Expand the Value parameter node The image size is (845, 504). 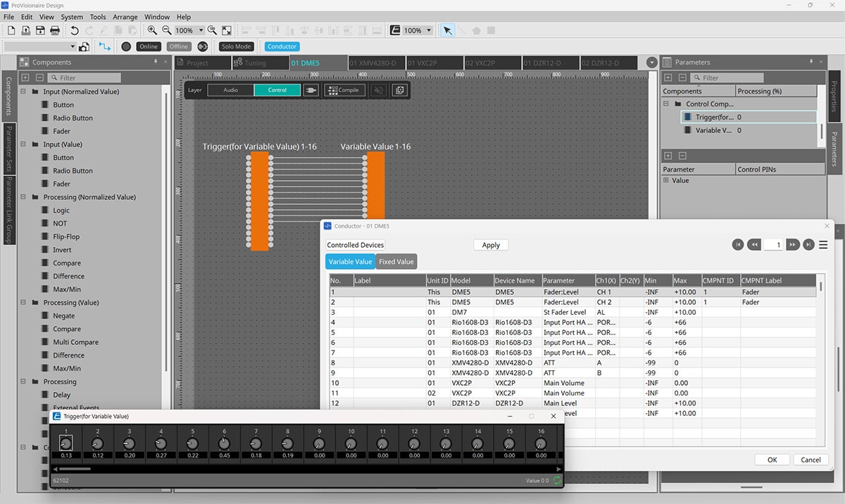666,181
